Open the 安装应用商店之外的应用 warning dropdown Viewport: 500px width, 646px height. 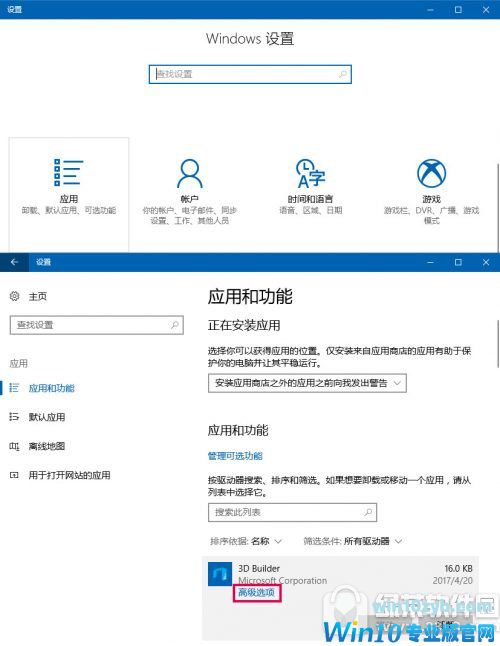pyautogui.click(x=307, y=383)
